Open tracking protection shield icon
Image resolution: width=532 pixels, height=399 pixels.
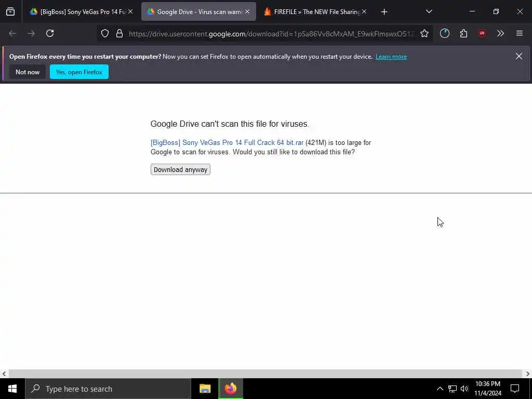105,34
